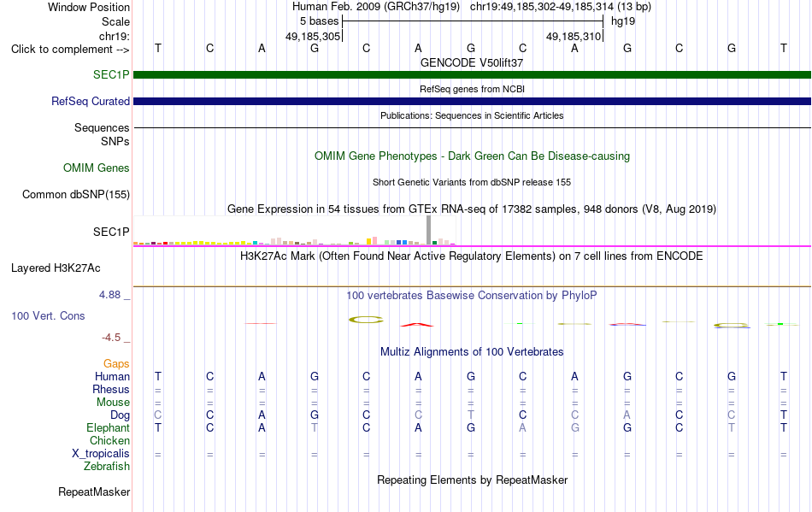The height and width of the screenshot is (512, 812).
Task: Click the Mouse alignment row label
Action: point(114,403)
